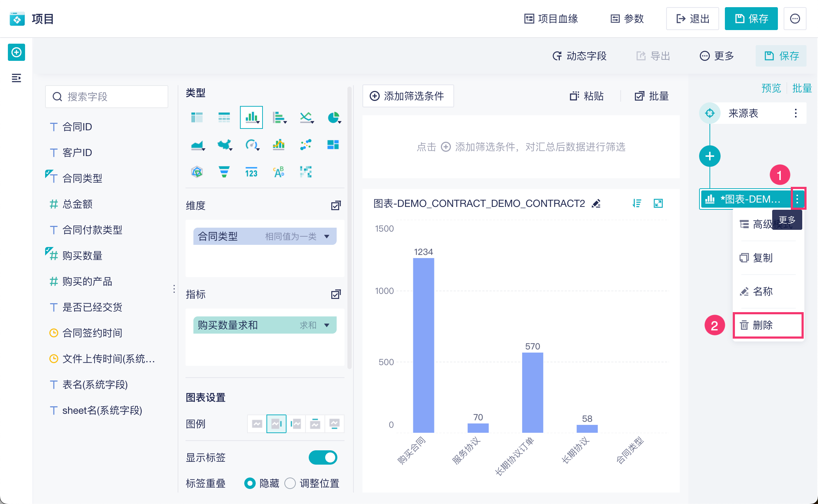Select the funnel chart type icon

coord(224,172)
